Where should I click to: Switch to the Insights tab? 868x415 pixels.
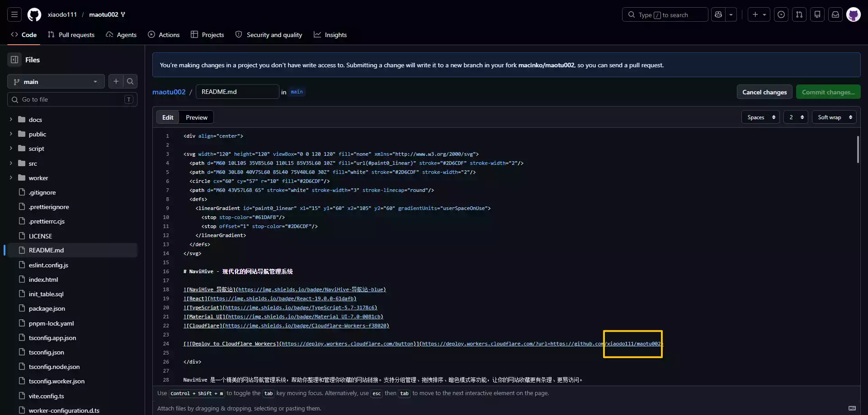click(x=330, y=35)
